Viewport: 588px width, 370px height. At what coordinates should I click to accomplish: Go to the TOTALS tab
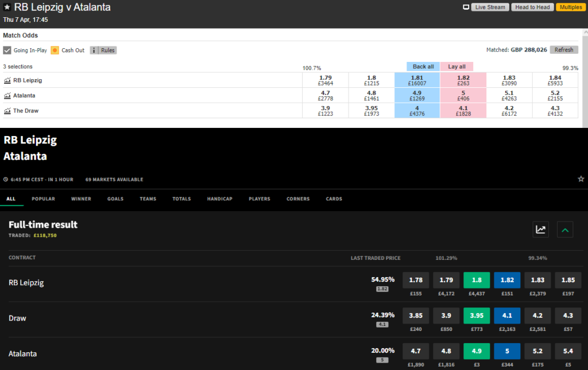point(181,199)
